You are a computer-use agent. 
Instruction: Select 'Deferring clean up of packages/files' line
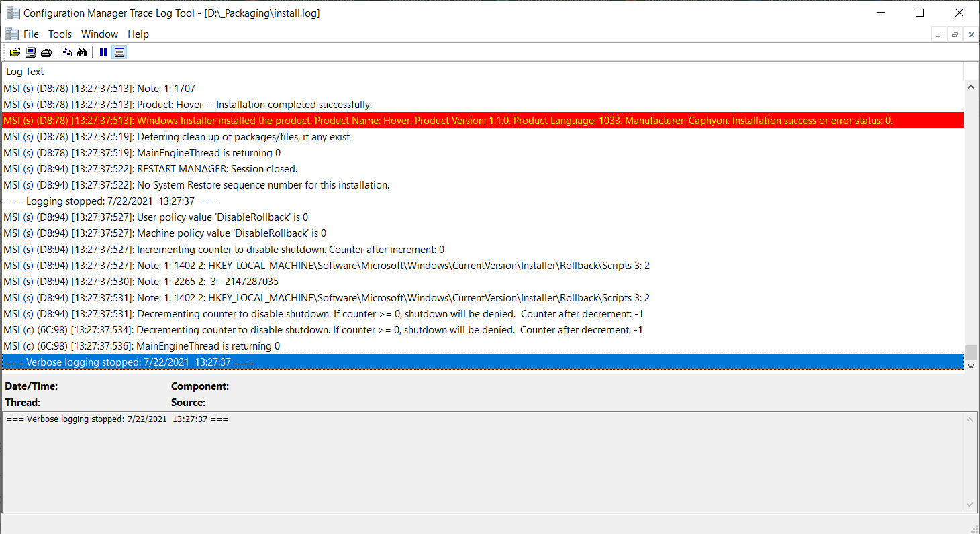(483, 137)
